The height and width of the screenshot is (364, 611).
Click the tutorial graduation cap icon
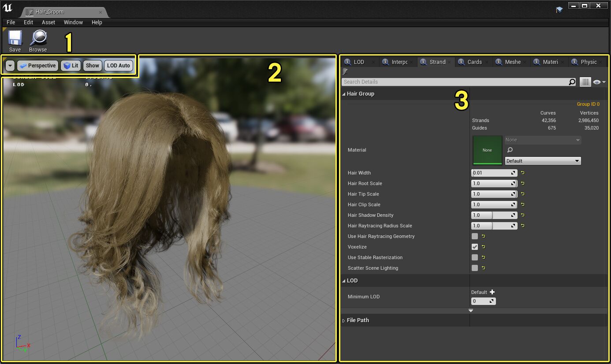click(x=559, y=9)
